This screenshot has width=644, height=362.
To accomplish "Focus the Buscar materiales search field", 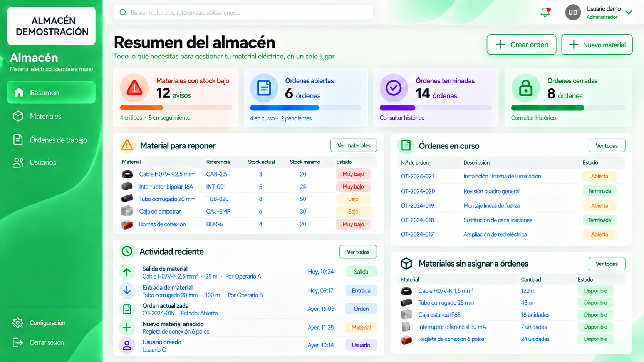I will pos(243,12).
